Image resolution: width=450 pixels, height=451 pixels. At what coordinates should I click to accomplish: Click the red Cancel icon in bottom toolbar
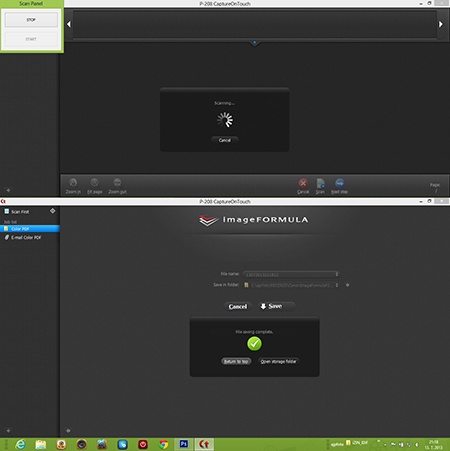pyautogui.click(x=303, y=183)
